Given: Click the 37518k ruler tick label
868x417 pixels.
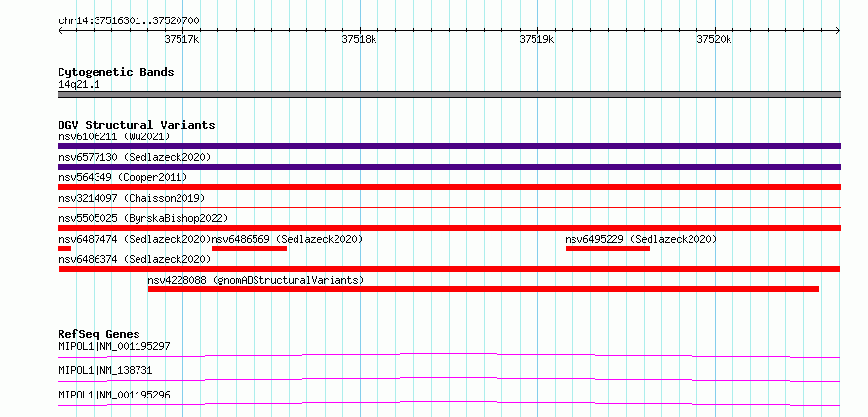Looking at the screenshot, I should click(359, 39).
